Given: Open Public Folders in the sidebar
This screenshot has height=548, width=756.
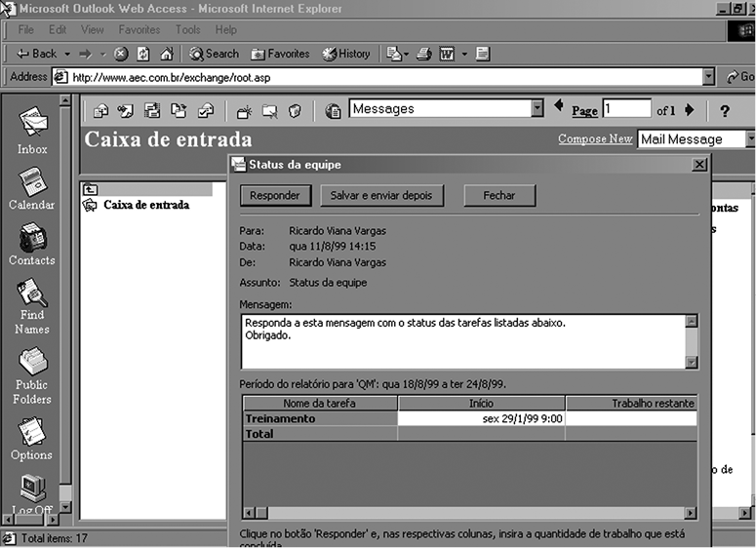Looking at the screenshot, I should point(32,376).
